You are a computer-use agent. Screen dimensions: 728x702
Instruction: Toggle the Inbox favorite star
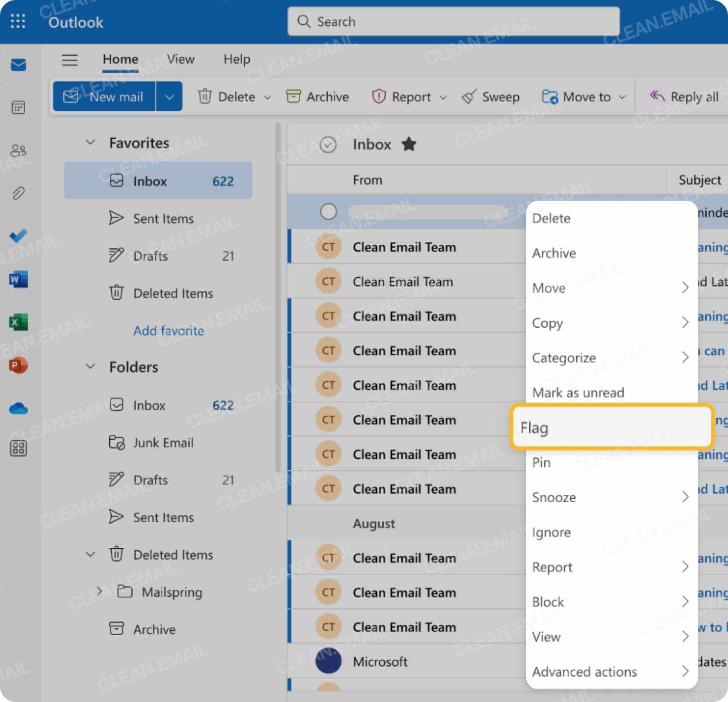[409, 144]
